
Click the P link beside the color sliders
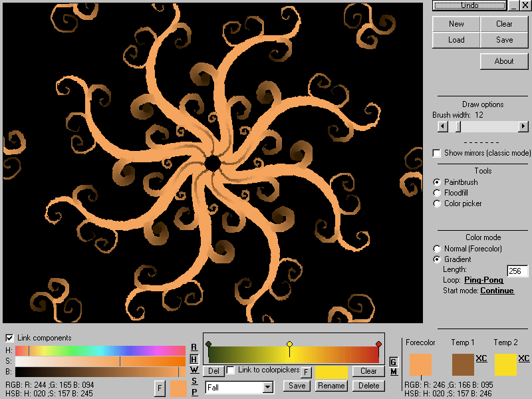194,392
